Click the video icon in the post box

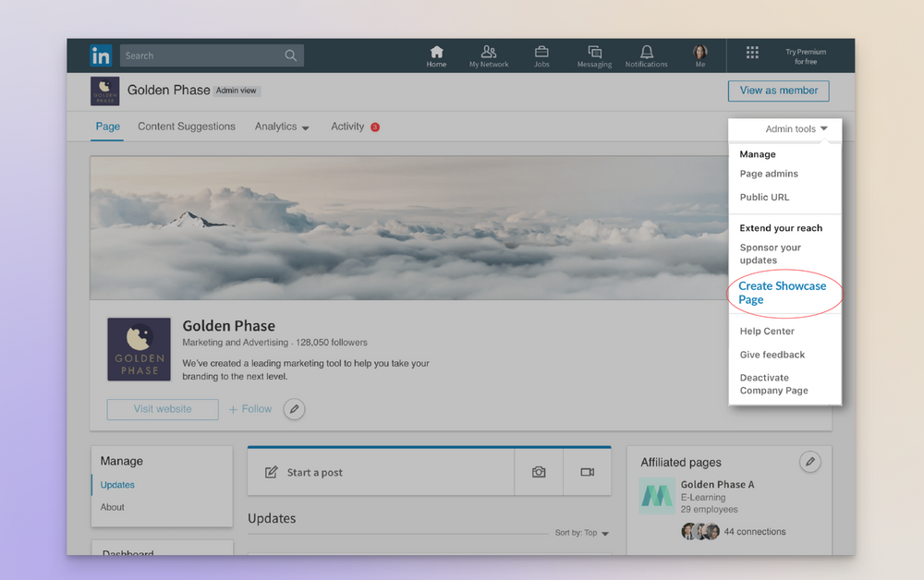(x=588, y=472)
